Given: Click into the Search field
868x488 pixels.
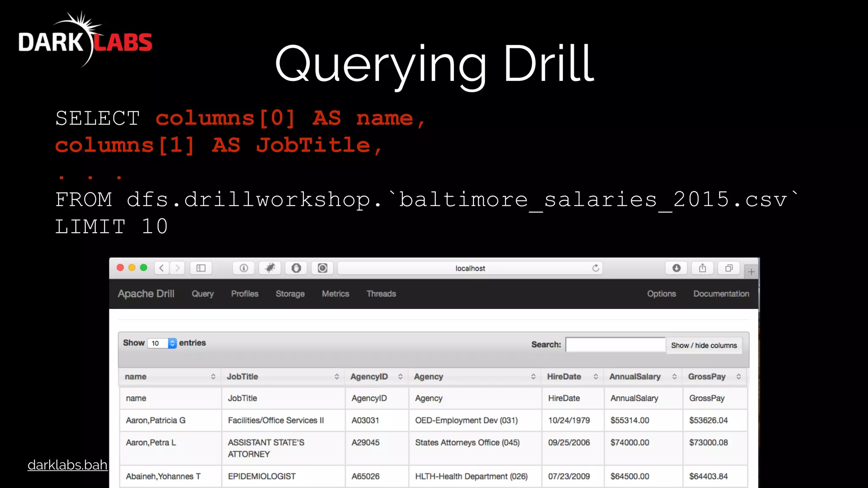Looking at the screenshot, I should click(615, 345).
